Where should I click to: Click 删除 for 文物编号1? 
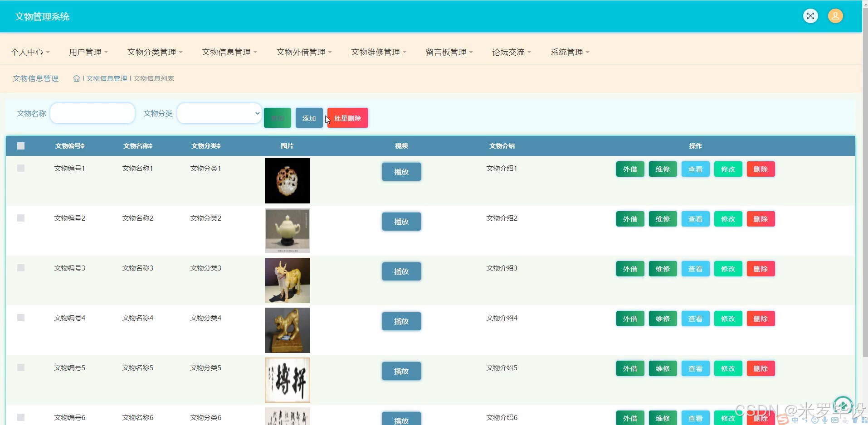pyautogui.click(x=761, y=169)
